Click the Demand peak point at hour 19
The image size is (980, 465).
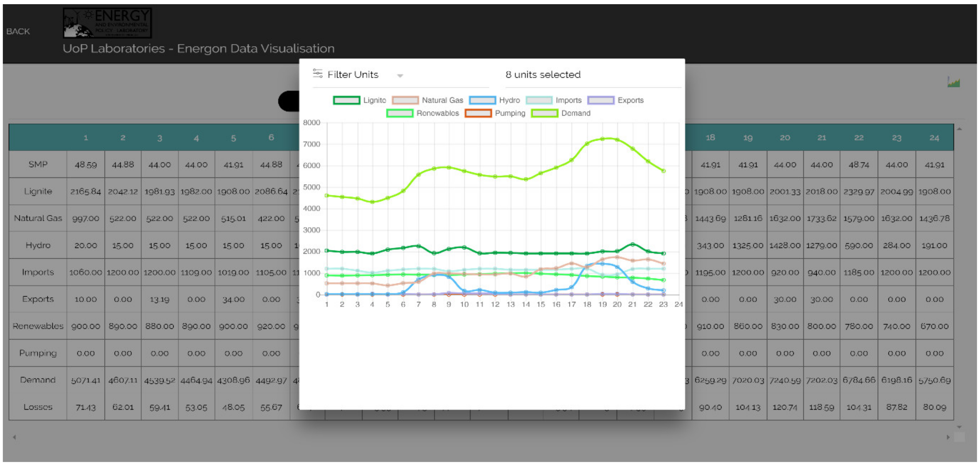click(602, 139)
